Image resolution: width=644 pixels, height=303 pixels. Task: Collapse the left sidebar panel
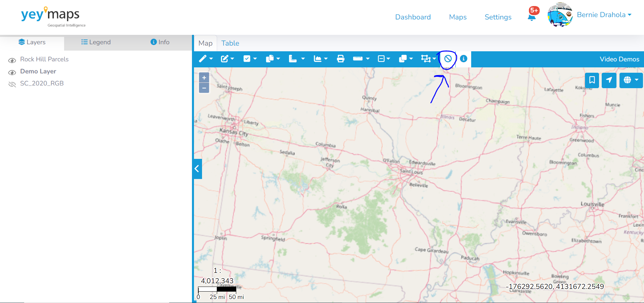coord(197,169)
